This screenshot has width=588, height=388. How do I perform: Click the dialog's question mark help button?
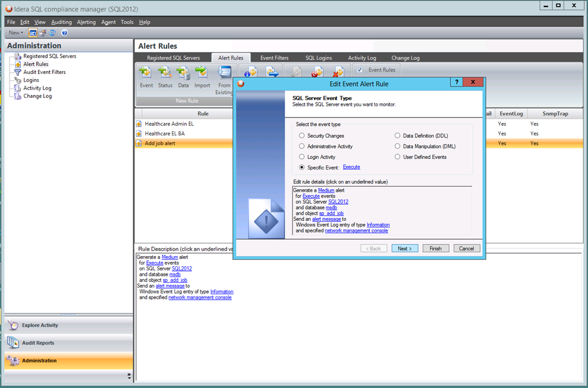pos(457,82)
